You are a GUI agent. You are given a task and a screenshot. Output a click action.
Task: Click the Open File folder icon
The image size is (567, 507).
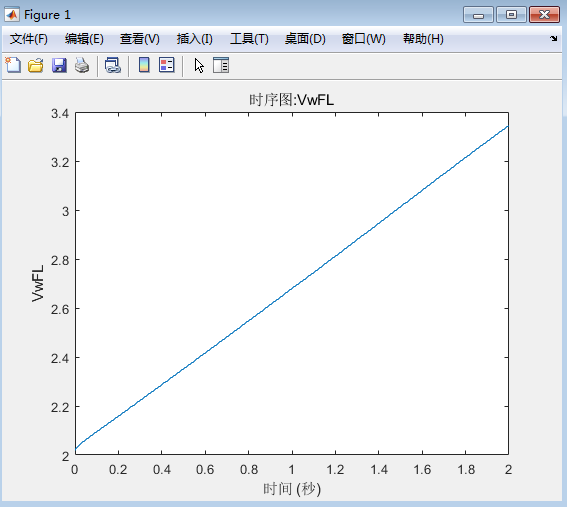[x=36, y=65]
